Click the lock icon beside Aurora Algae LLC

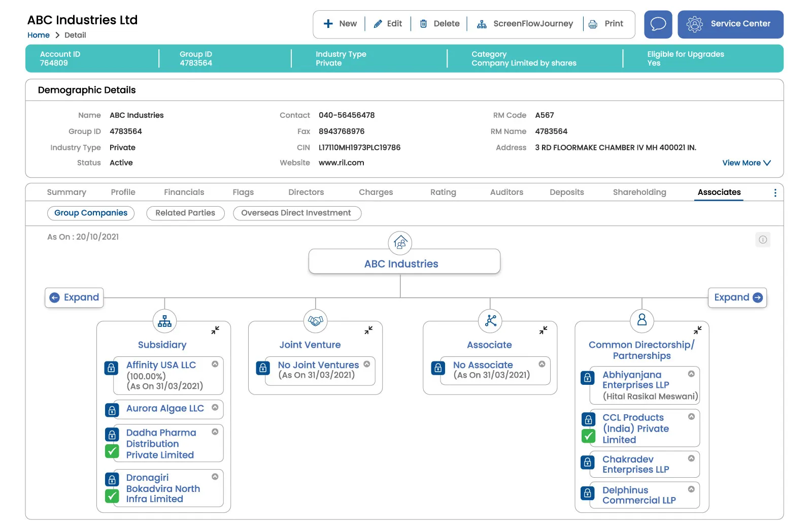click(112, 410)
